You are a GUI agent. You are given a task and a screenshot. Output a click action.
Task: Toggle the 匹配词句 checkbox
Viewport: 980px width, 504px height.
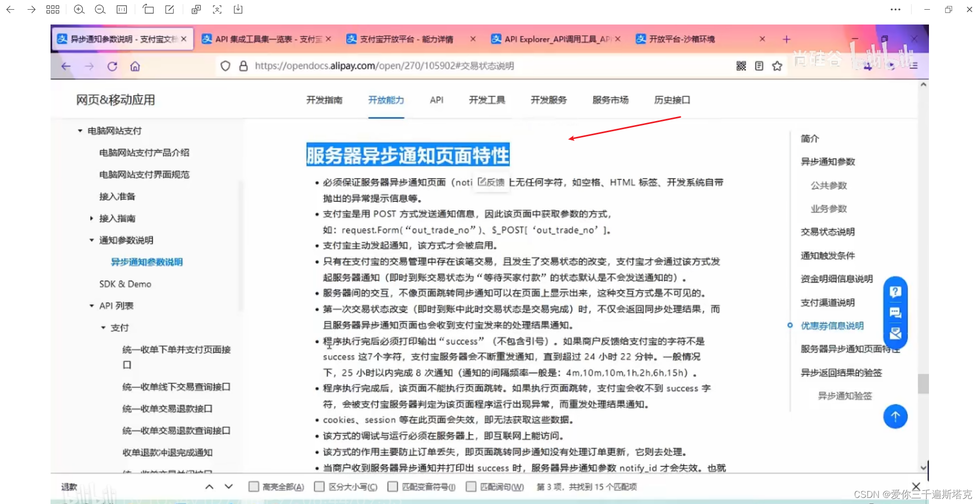point(471,487)
